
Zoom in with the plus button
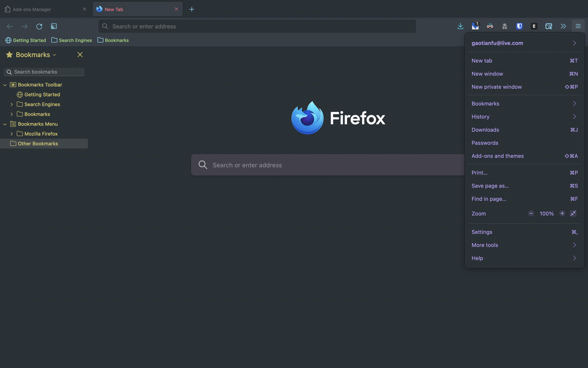click(x=562, y=213)
